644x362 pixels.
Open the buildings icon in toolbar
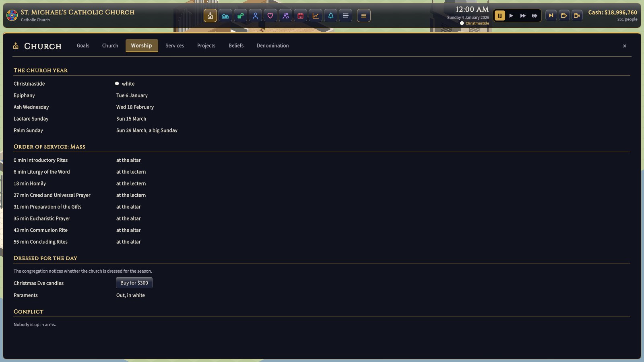coord(225,16)
